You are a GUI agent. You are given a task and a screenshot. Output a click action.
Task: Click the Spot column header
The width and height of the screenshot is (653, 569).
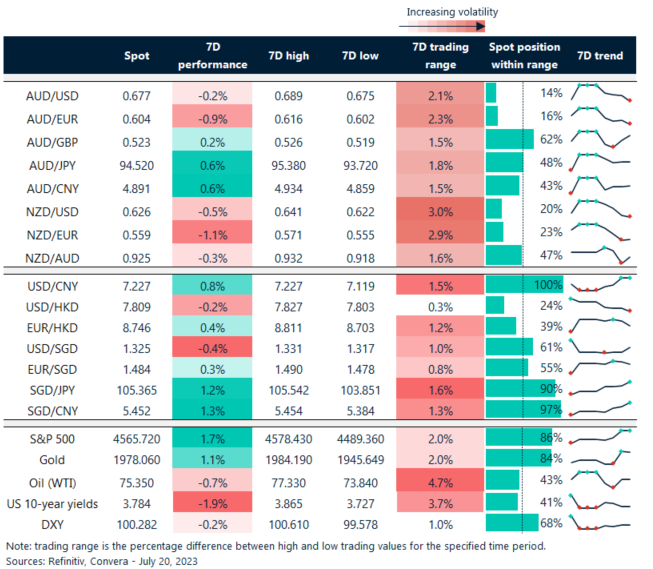coord(136,56)
